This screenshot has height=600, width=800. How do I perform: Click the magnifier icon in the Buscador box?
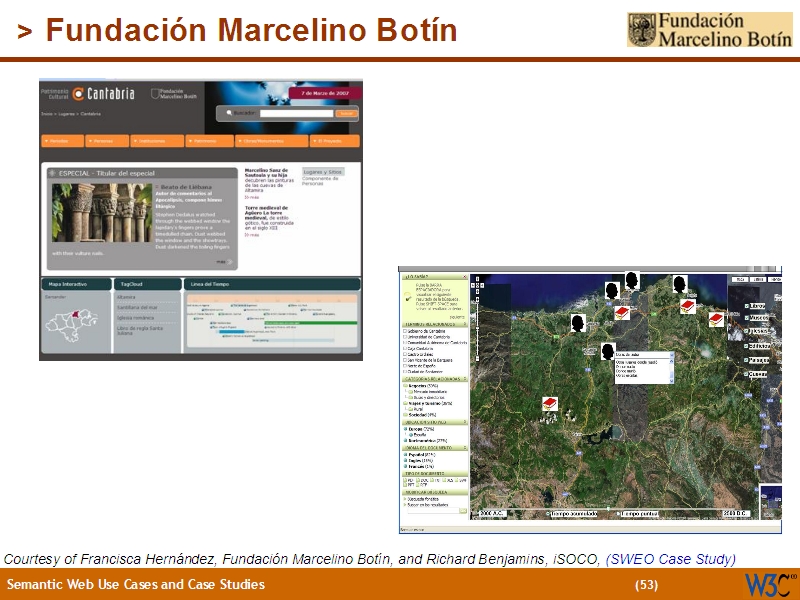point(228,113)
